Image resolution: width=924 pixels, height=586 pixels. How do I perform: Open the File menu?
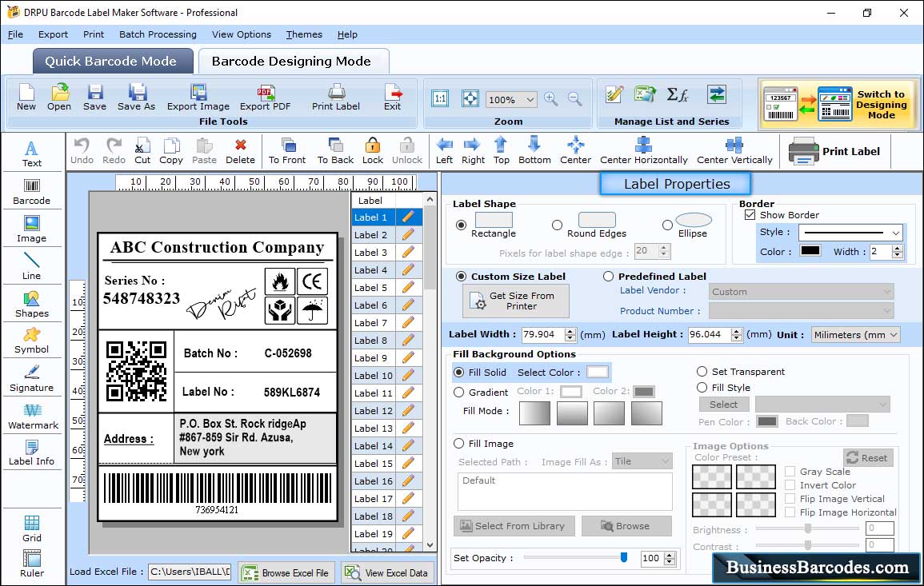click(x=15, y=34)
